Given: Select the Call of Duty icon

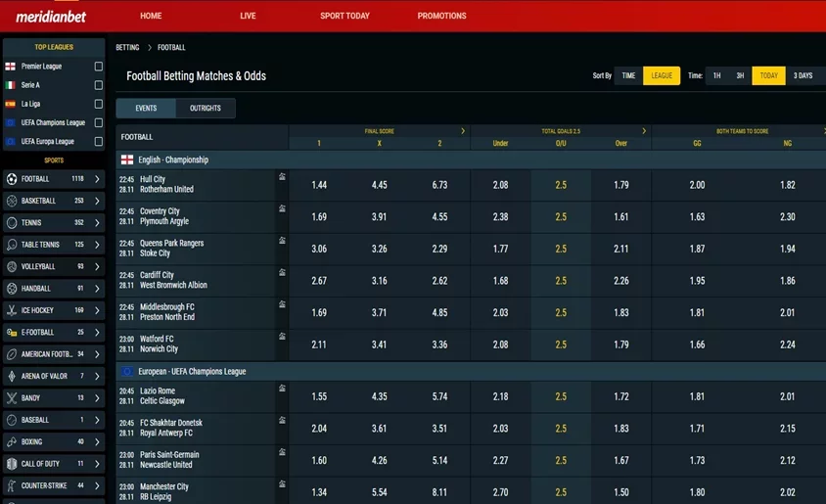Looking at the screenshot, I should 12,464.
